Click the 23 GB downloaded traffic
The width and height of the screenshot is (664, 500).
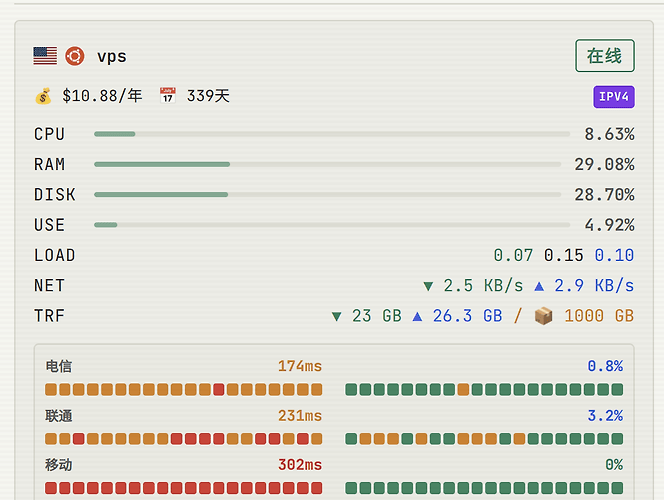(376, 316)
